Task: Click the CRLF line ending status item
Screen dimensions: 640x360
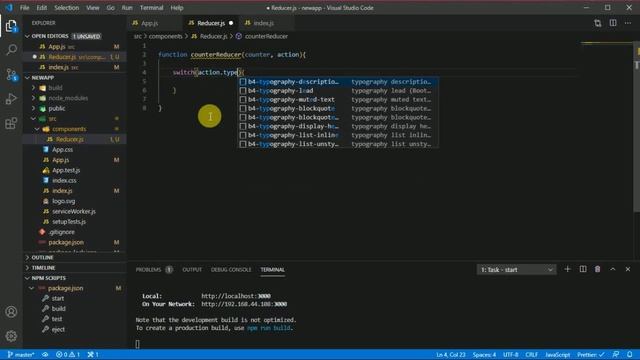Action: click(531, 355)
